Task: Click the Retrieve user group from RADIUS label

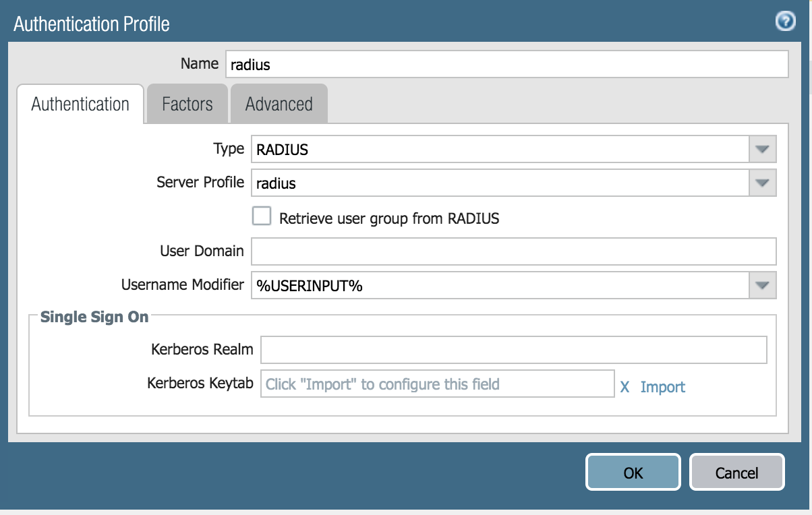Action: coord(389,218)
